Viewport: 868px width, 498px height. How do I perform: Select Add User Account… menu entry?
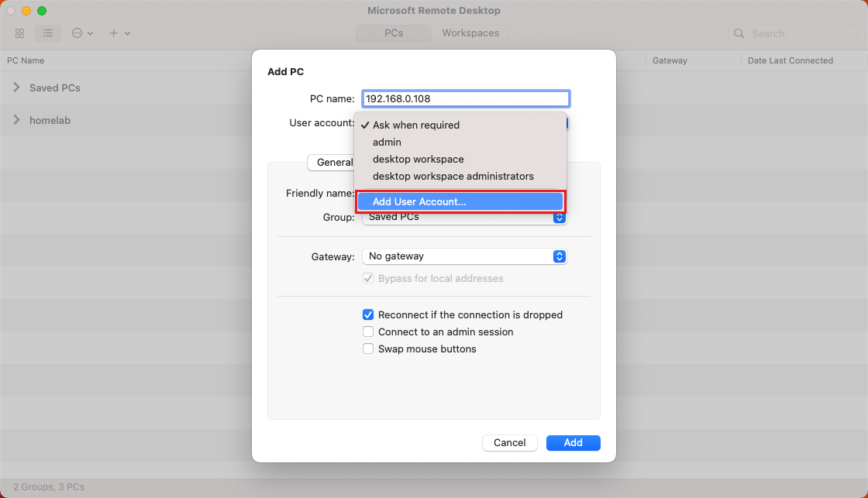tap(460, 202)
